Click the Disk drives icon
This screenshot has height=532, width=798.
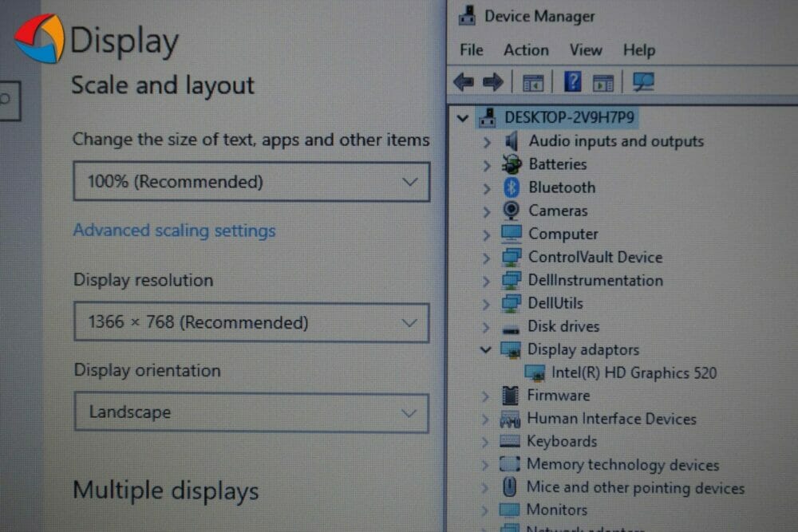coord(511,330)
